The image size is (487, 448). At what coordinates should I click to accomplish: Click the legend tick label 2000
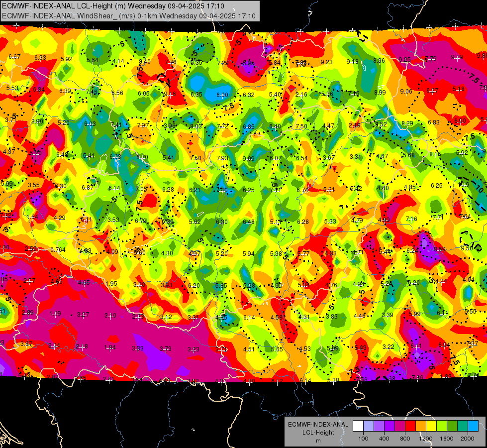click(x=468, y=439)
